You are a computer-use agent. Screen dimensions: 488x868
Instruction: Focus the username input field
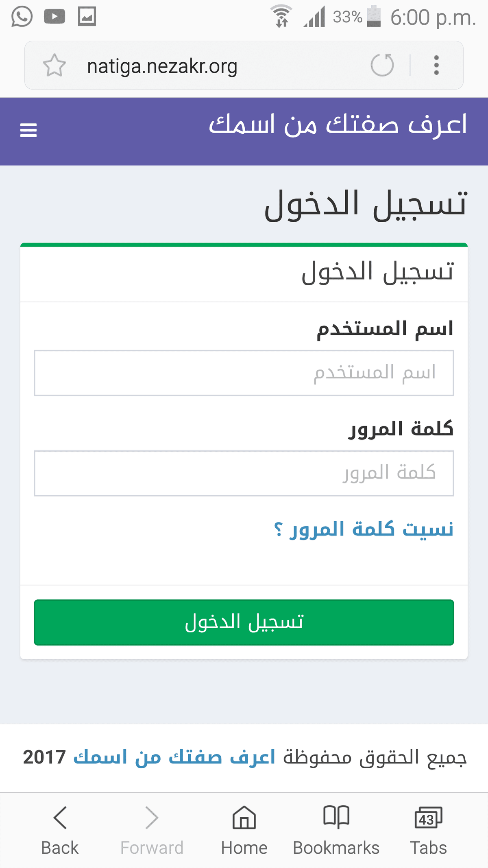click(x=244, y=373)
